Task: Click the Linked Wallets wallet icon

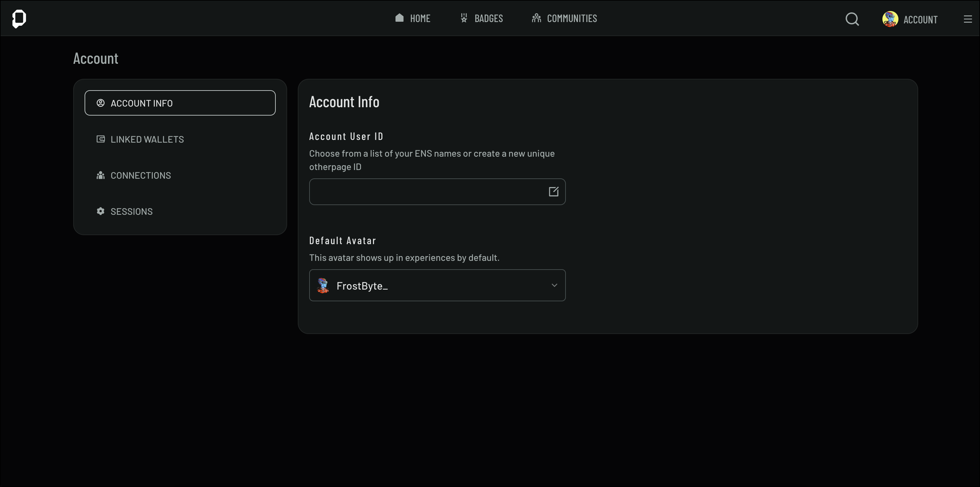Action: click(100, 139)
